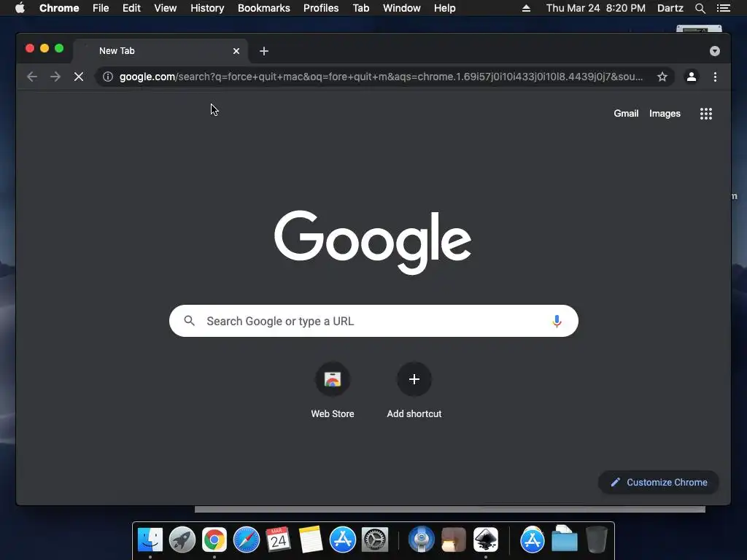Open the Bookmarks menu
This screenshot has height=560, width=747.
(x=264, y=8)
